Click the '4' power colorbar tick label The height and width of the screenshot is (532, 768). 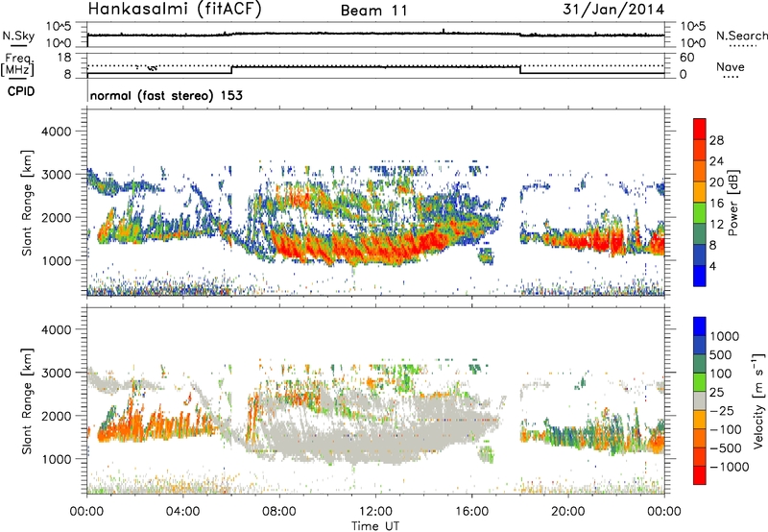pos(712,266)
